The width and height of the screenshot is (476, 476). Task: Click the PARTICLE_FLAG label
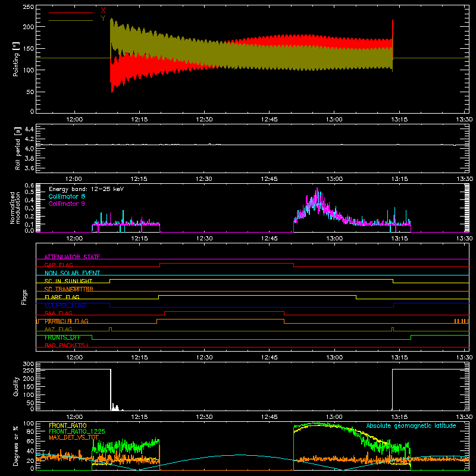point(67,321)
